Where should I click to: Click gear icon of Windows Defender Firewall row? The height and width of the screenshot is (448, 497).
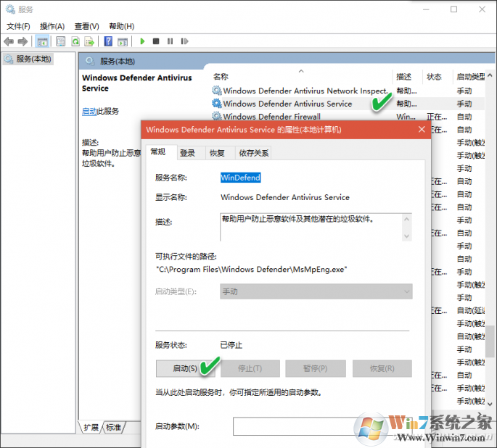pyautogui.click(x=217, y=116)
